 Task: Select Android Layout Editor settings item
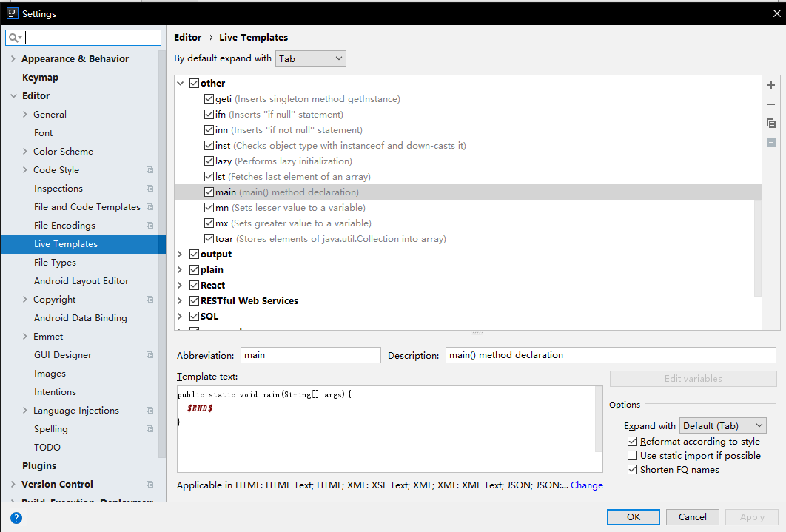[81, 281]
